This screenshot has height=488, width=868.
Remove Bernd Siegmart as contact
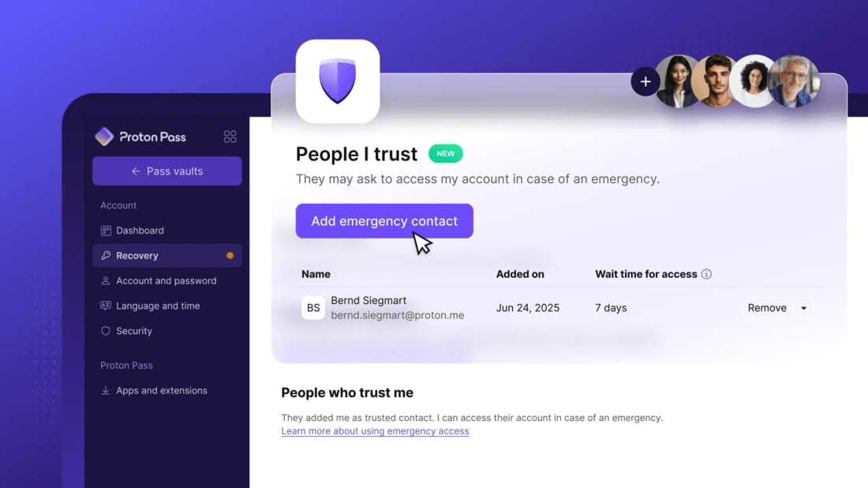(x=767, y=308)
